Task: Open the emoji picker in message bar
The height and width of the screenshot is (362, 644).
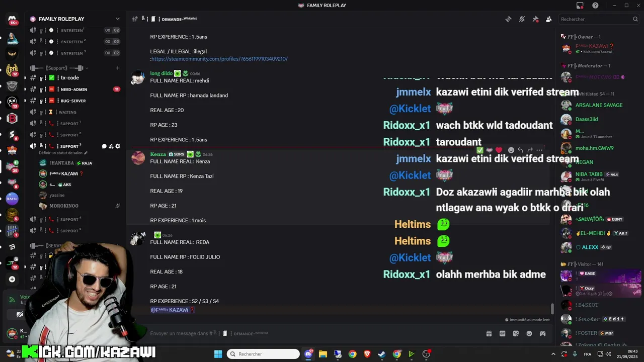Action: coord(529,333)
